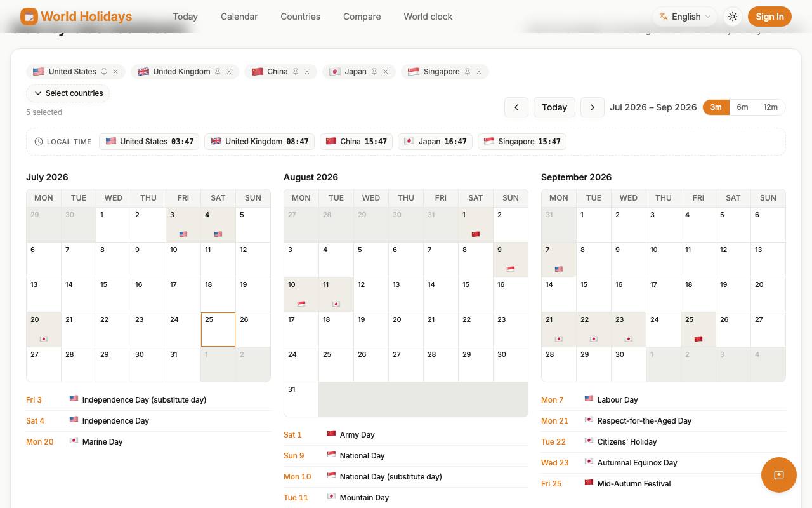Click Singapore flag on August 9 cell
Viewport: 812px width, 508px height.
click(x=511, y=269)
